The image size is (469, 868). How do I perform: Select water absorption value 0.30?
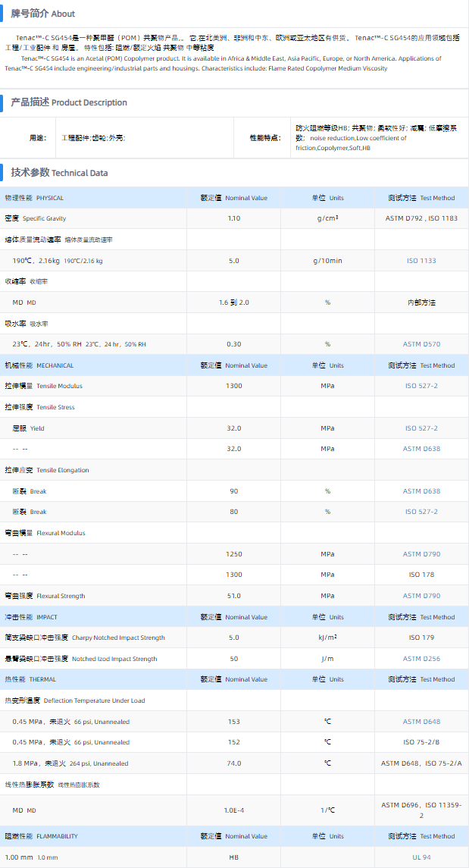(234, 344)
